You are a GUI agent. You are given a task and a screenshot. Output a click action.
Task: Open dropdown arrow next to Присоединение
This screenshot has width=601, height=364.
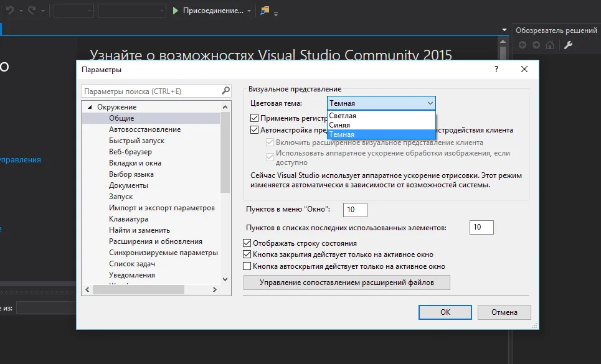249,11
